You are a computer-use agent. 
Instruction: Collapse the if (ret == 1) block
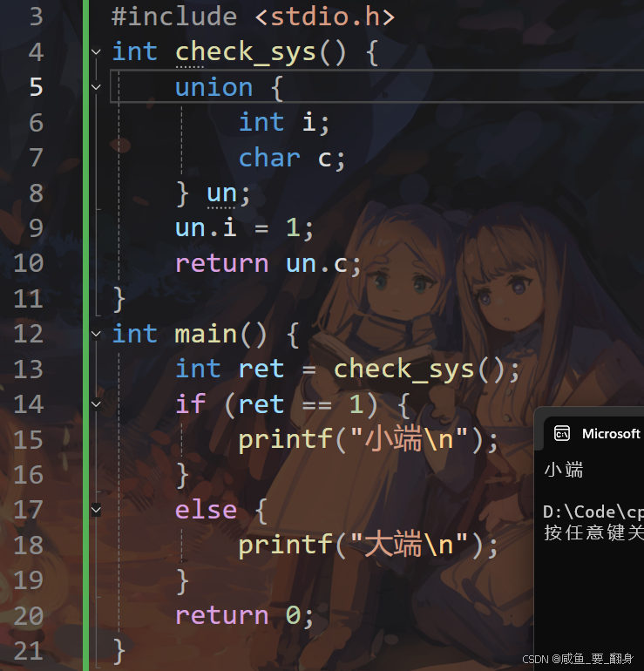[96, 404]
